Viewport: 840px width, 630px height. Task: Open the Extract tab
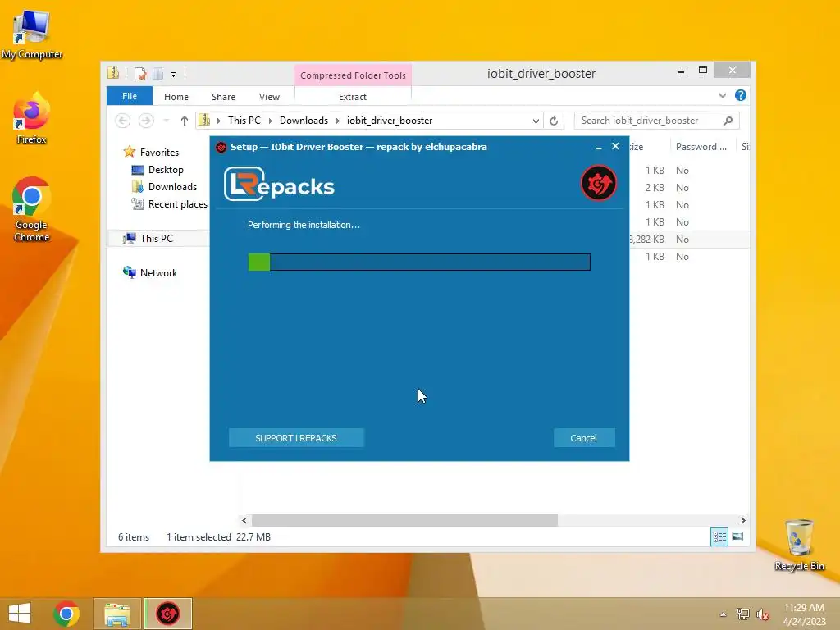pos(353,97)
